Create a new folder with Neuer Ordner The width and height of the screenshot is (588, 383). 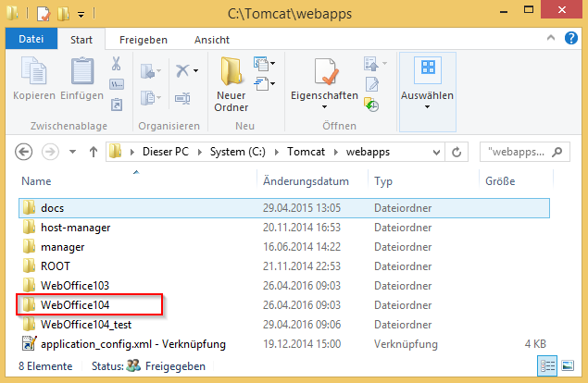point(231,85)
